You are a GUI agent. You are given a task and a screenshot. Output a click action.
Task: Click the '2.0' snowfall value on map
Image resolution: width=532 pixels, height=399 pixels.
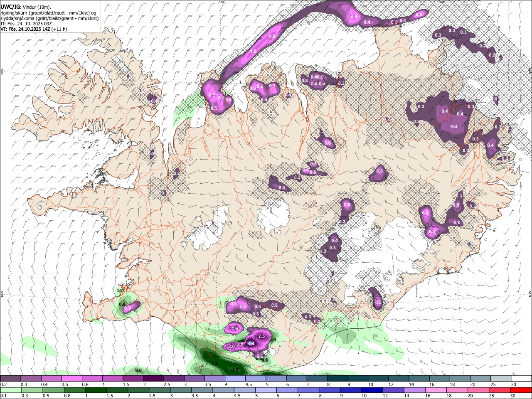click(x=232, y=346)
